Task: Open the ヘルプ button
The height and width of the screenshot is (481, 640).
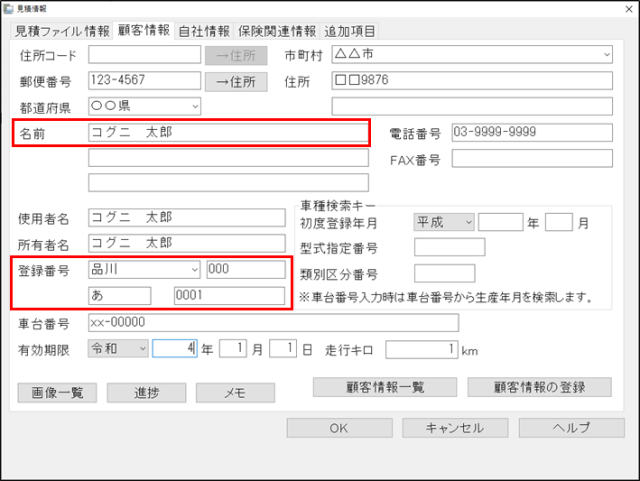Action: click(570, 427)
